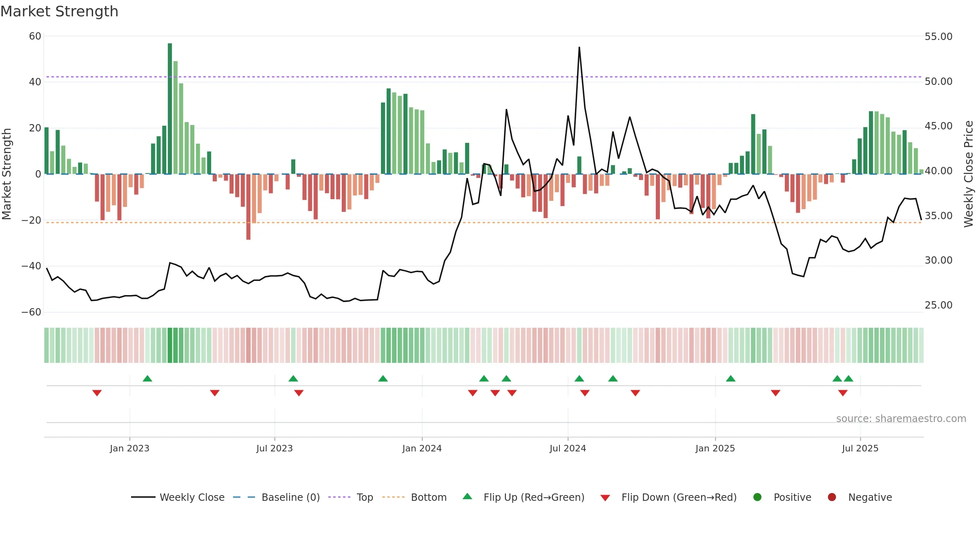The image size is (980, 551).
Task: Click the first red flip-down marker before Jan 2023
Action: pos(97,393)
